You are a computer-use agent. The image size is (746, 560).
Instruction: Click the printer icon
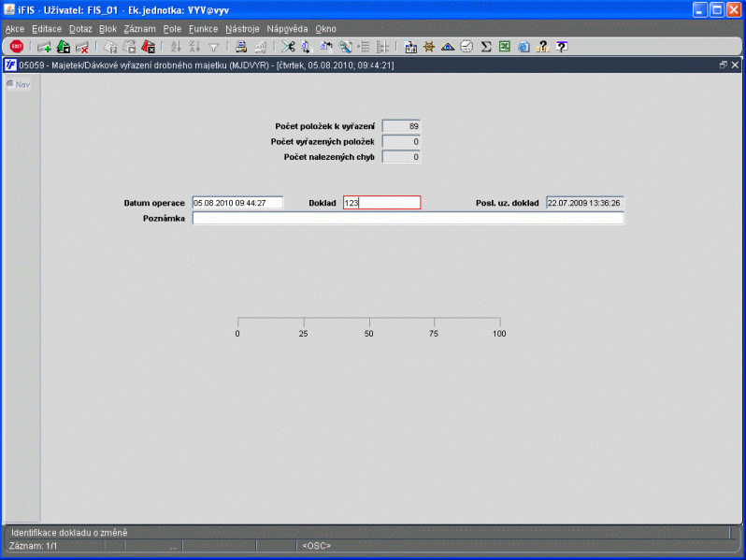tap(241, 47)
